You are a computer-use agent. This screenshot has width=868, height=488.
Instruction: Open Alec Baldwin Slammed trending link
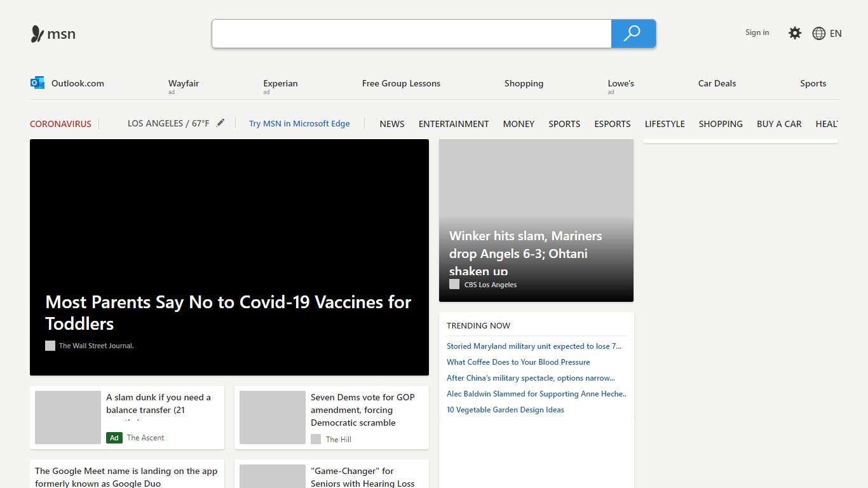coord(536,394)
